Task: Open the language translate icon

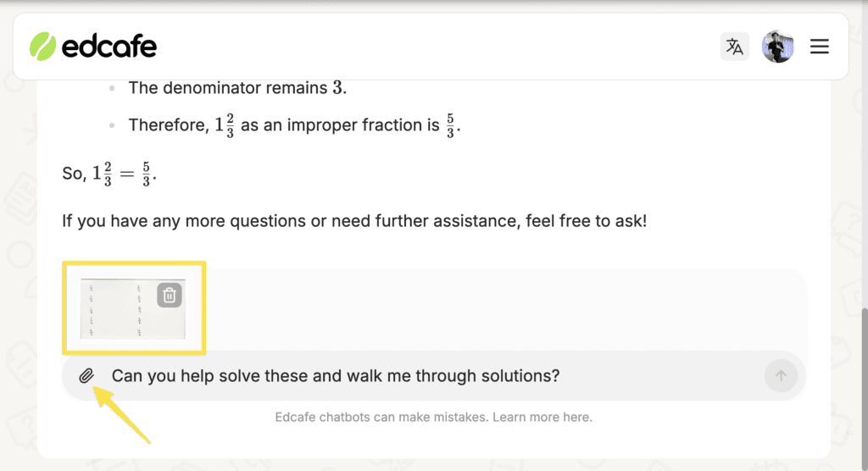Action: click(735, 47)
